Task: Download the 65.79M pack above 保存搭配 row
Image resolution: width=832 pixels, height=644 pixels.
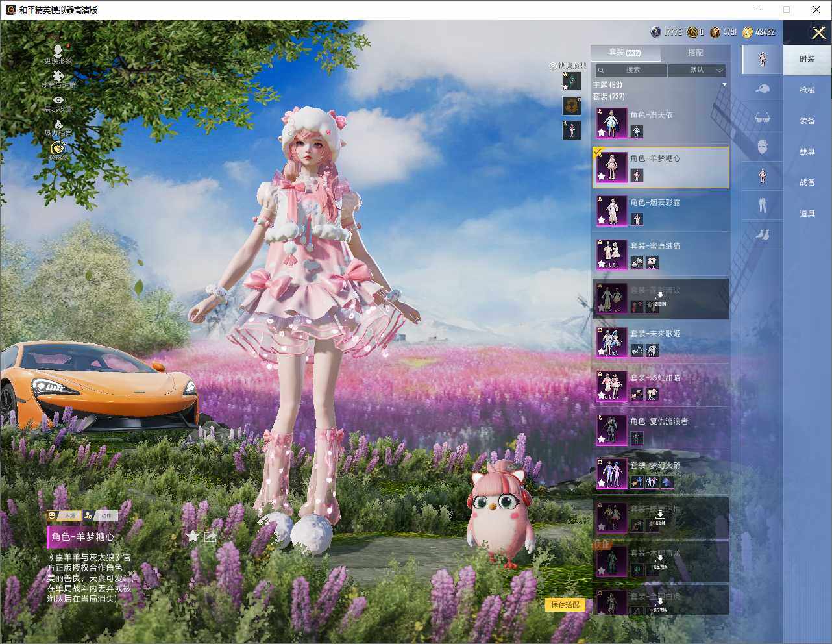Action: point(660,562)
